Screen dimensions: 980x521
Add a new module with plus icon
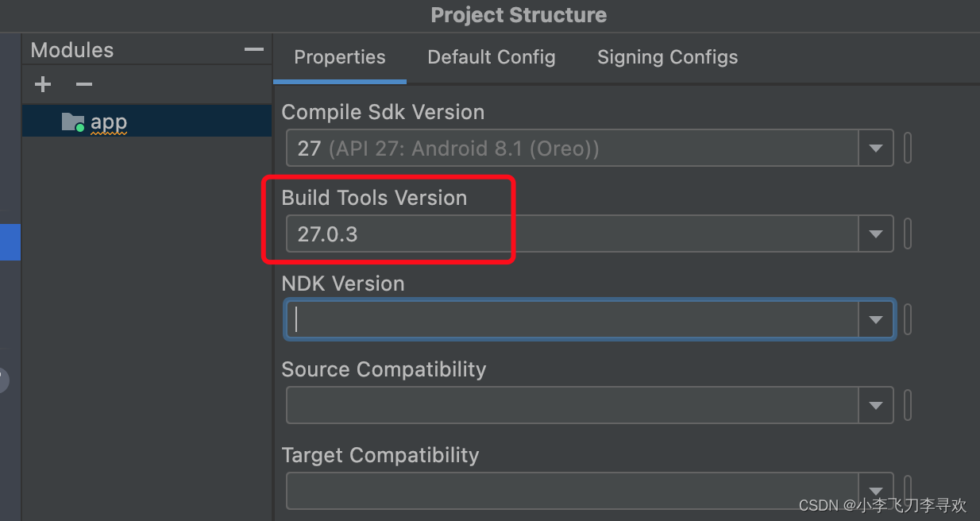click(43, 84)
